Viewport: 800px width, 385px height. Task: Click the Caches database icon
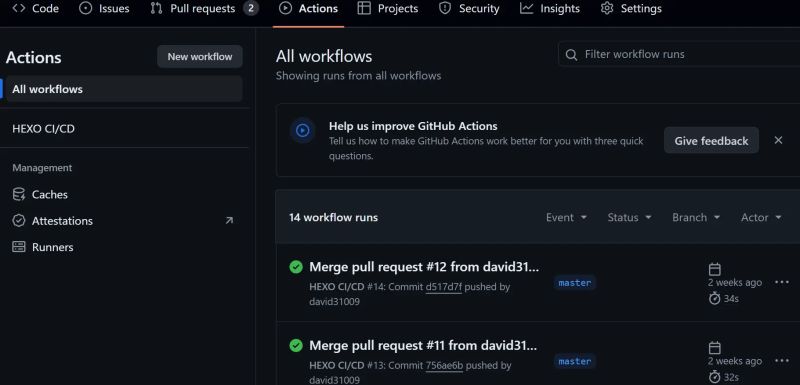19,194
